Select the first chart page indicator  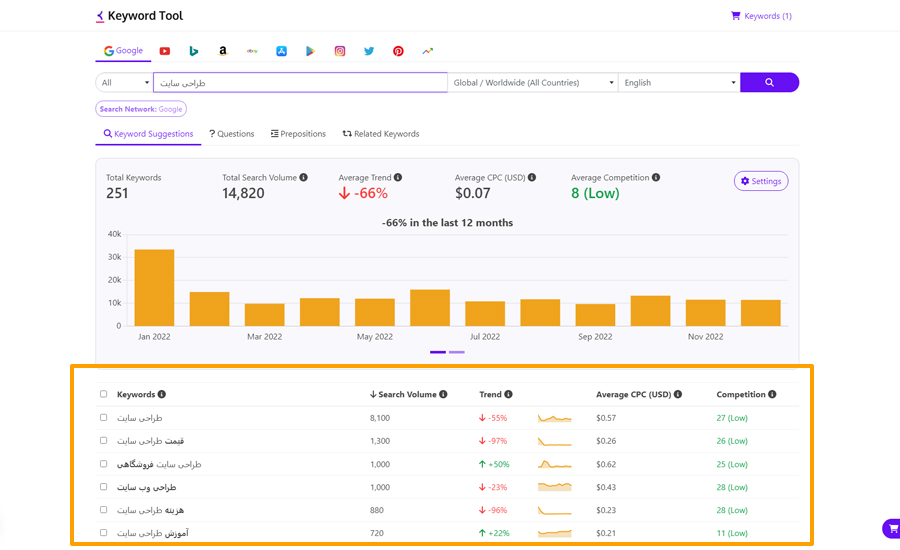438,352
